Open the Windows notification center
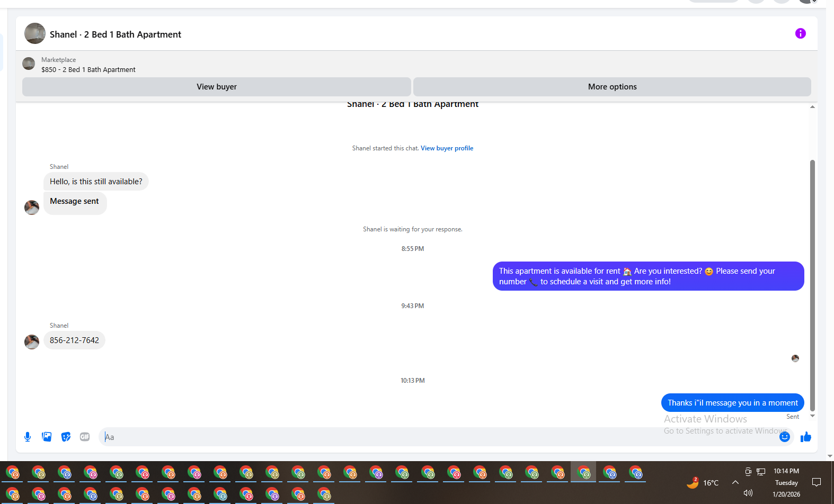This screenshot has width=834, height=504. tap(817, 482)
